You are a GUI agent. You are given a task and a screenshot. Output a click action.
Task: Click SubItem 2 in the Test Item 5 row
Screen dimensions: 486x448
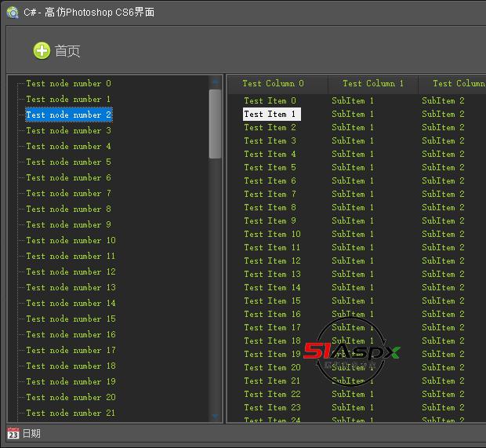[443, 168]
